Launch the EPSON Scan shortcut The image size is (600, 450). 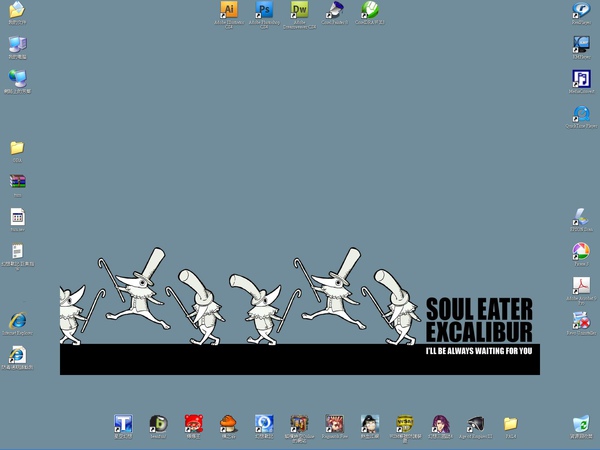pos(581,217)
